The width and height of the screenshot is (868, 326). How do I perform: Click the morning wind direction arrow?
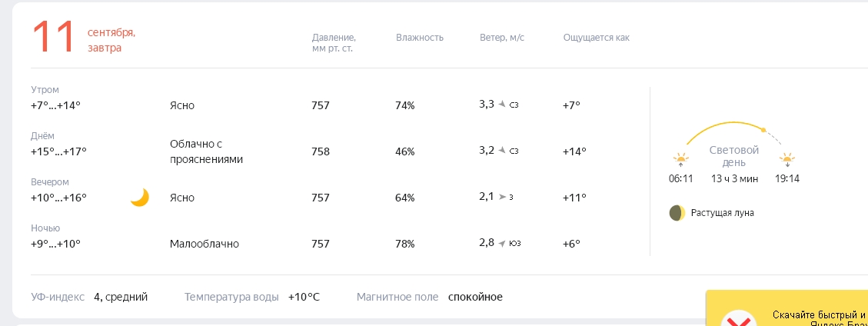(503, 104)
